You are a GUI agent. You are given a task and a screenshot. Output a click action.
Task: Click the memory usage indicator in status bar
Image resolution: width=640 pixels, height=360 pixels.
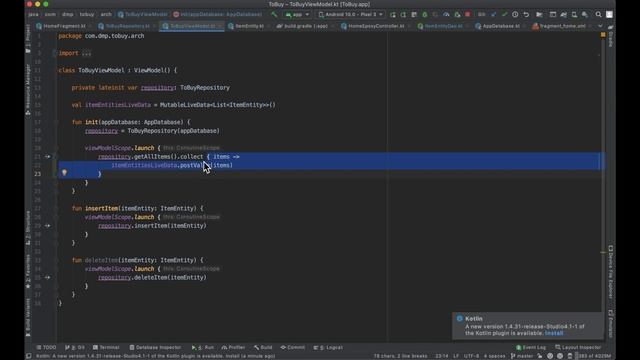click(x=593, y=356)
